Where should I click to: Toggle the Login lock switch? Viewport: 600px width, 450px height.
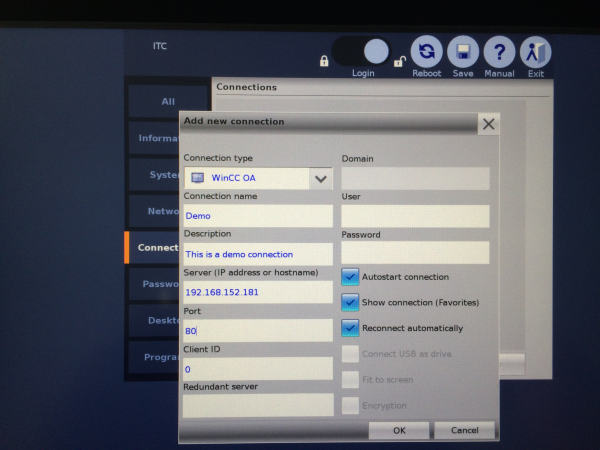click(361, 51)
